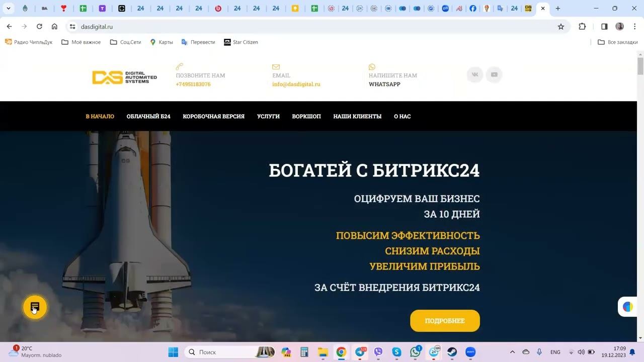644x362 pixels.
Task: Switch ENG keyboard language
Action: coord(555,352)
